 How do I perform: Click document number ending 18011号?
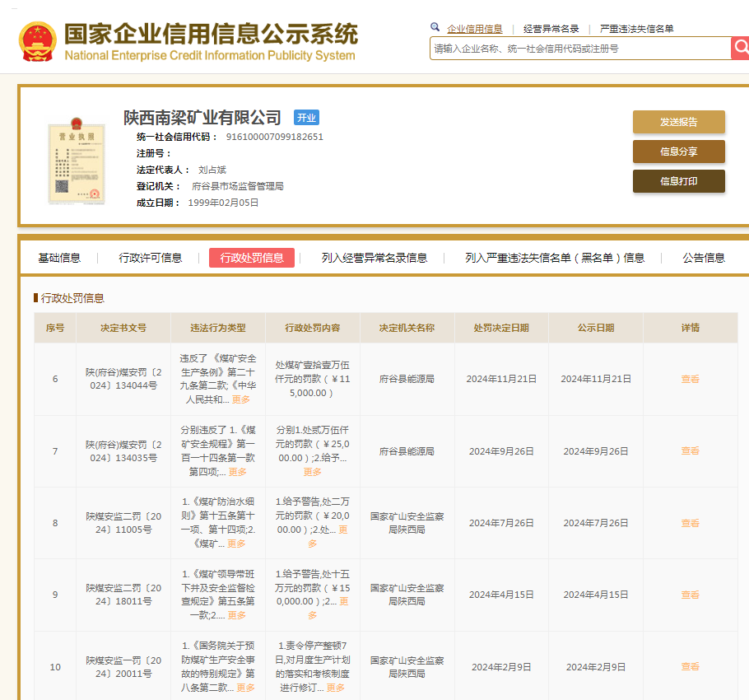tap(123, 595)
